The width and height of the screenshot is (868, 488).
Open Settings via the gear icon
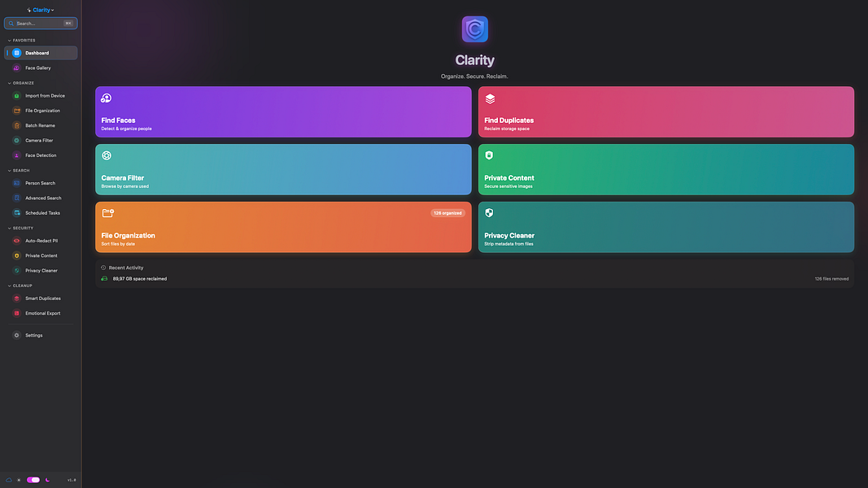(16, 335)
